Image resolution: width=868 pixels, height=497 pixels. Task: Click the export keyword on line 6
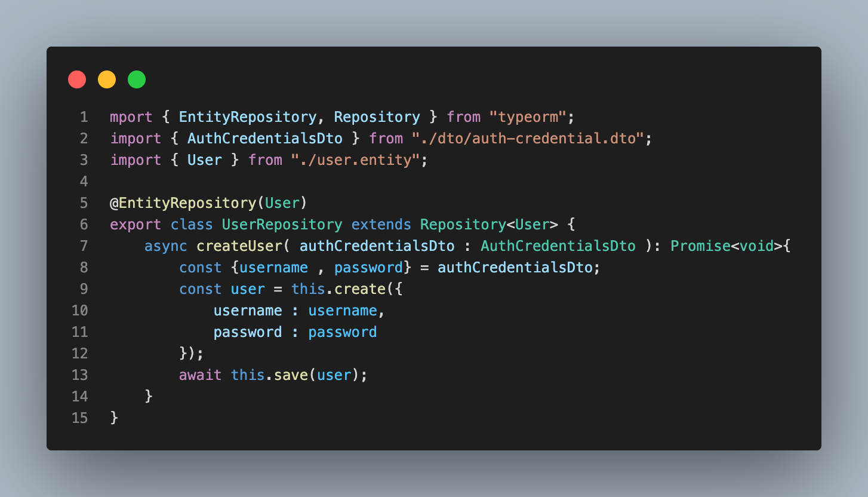[136, 225]
